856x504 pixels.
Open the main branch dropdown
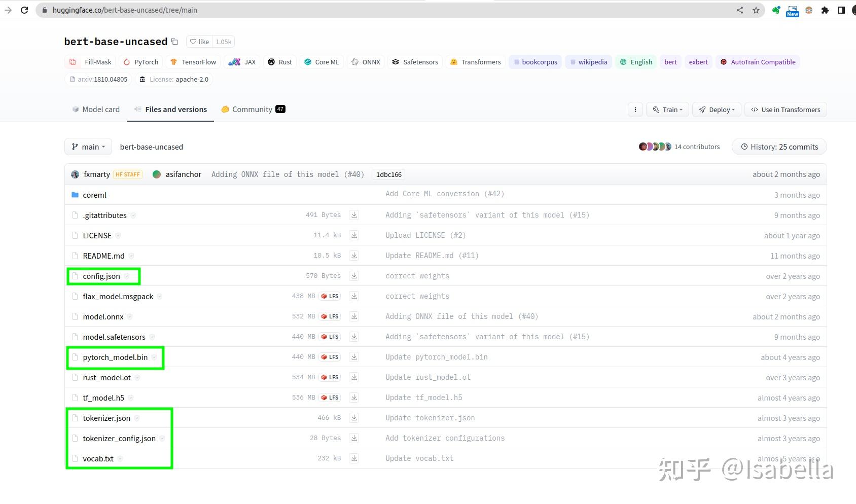click(88, 147)
